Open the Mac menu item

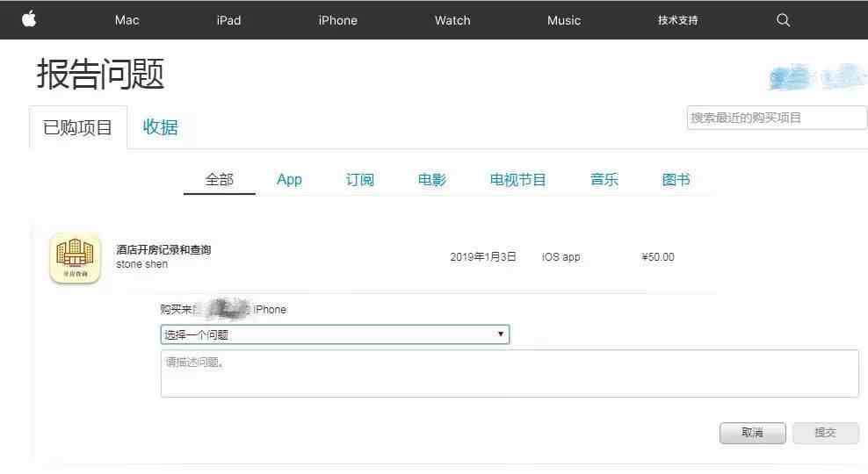[127, 20]
